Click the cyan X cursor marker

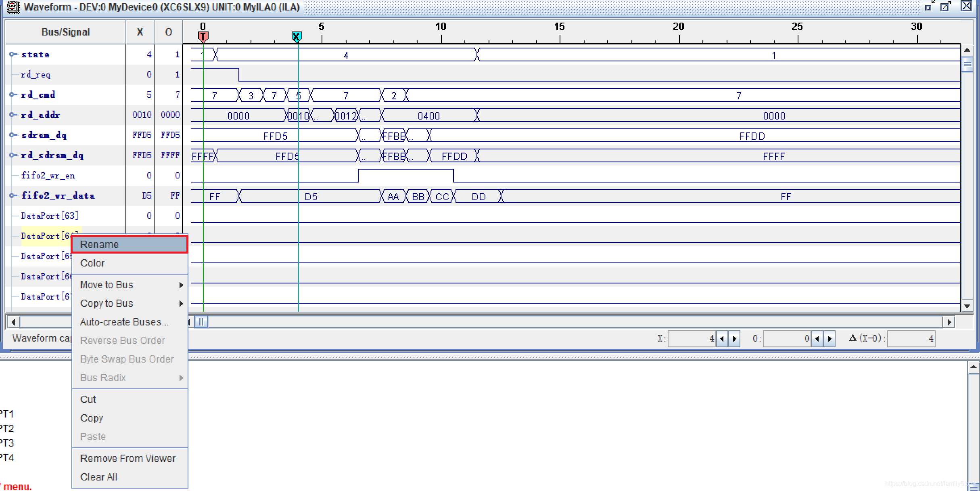pos(297,37)
